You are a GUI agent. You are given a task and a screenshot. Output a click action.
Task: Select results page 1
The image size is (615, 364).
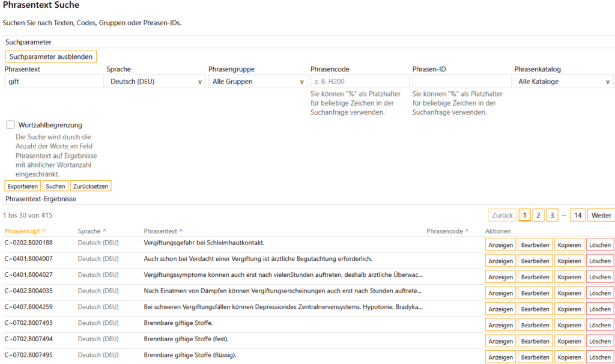click(524, 216)
